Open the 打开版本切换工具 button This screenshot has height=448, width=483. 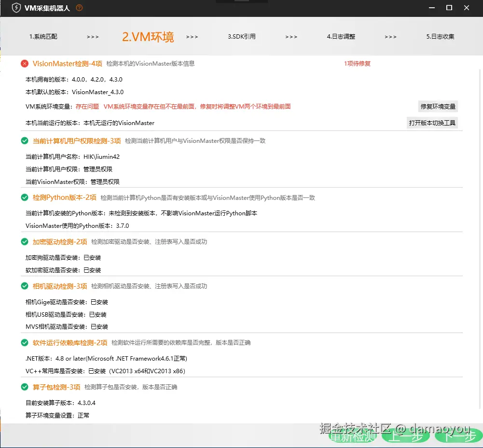[432, 123]
